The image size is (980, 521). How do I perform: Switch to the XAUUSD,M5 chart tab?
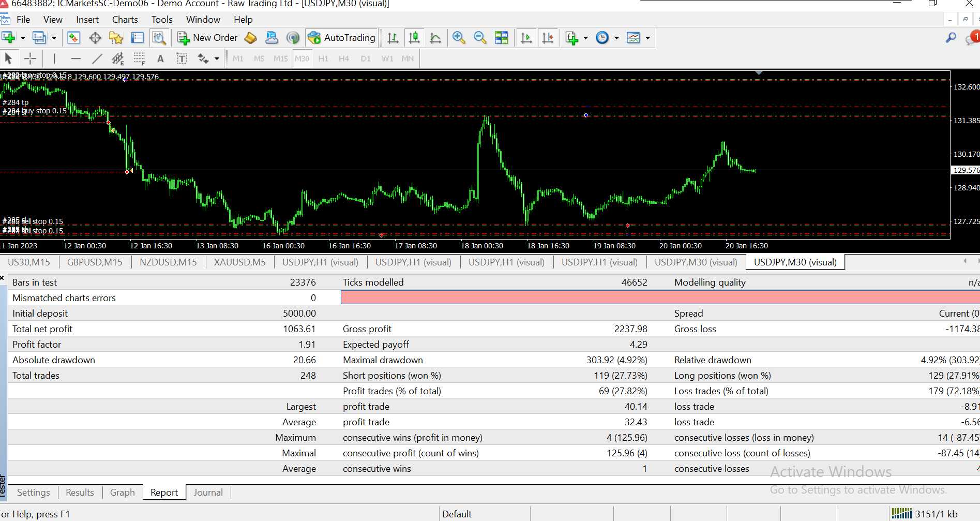coord(239,262)
